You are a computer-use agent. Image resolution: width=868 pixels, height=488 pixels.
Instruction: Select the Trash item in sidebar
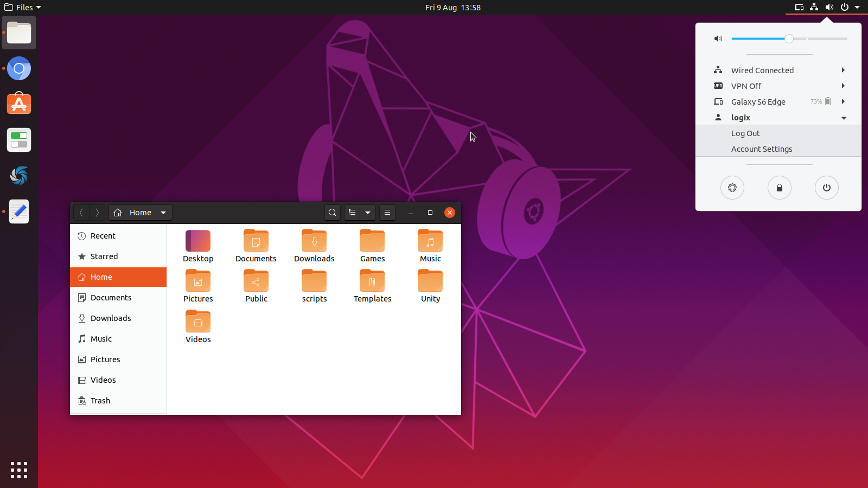coord(100,400)
